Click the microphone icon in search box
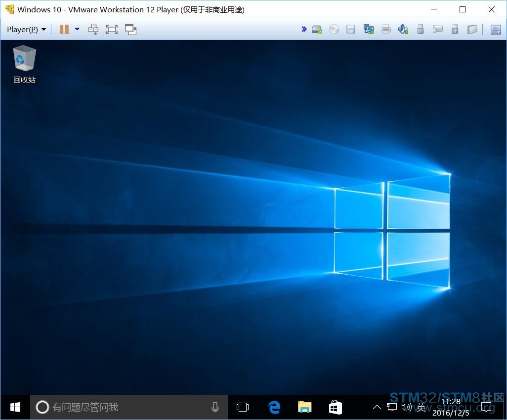 click(215, 407)
